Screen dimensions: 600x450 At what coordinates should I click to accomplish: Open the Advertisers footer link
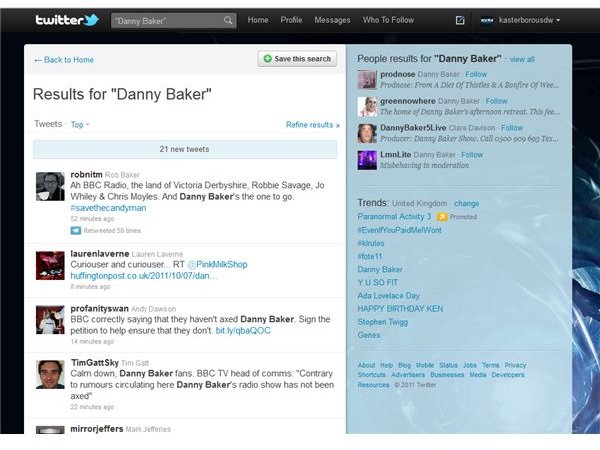(408, 375)
